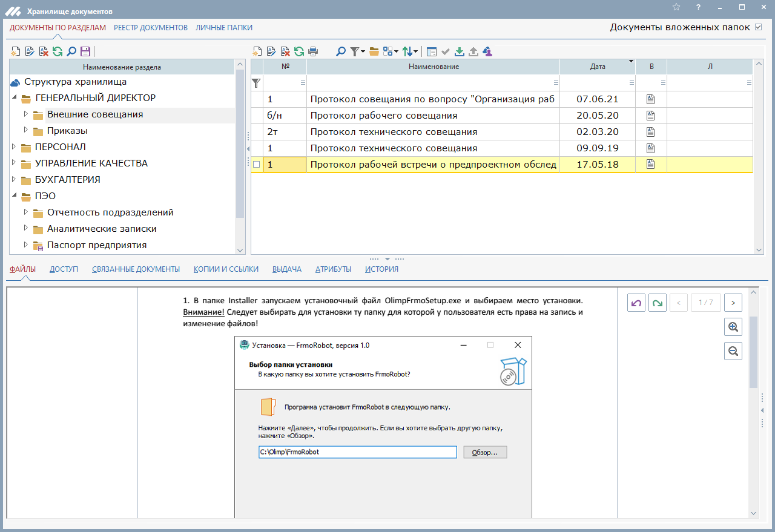Open help question mark in title bar
The image size is (775, 532).
[x=698, y=7]
